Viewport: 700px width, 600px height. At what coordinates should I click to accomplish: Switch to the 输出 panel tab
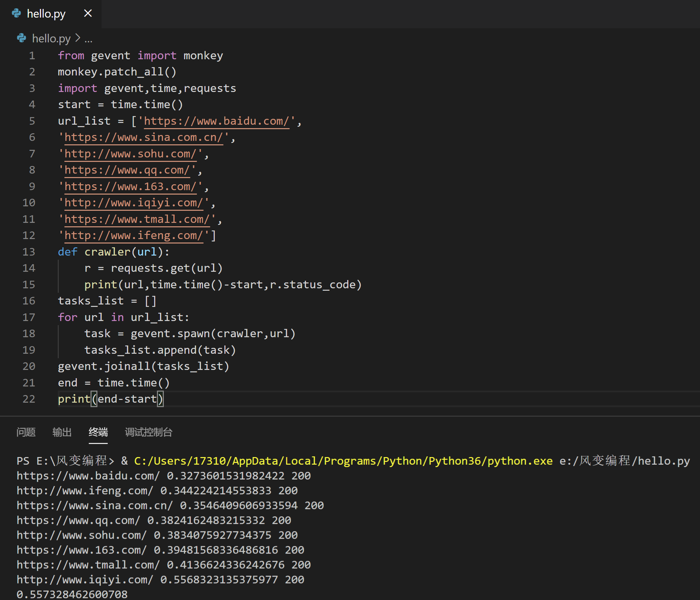tap(62, 432)
